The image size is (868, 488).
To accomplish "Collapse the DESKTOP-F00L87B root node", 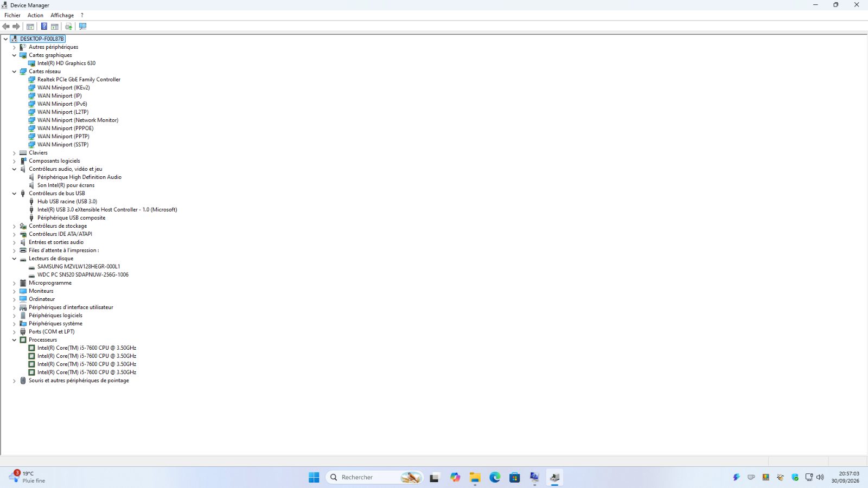I will pyautogui.click(x=6, y=39).
